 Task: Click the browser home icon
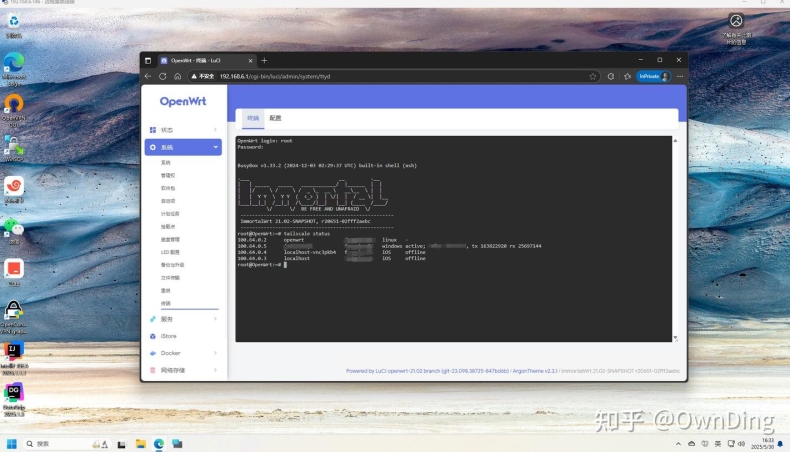(x=177, y=76)
